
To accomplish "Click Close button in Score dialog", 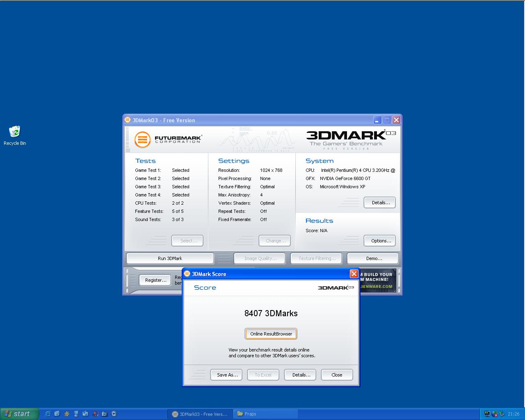I will (337, 375).
